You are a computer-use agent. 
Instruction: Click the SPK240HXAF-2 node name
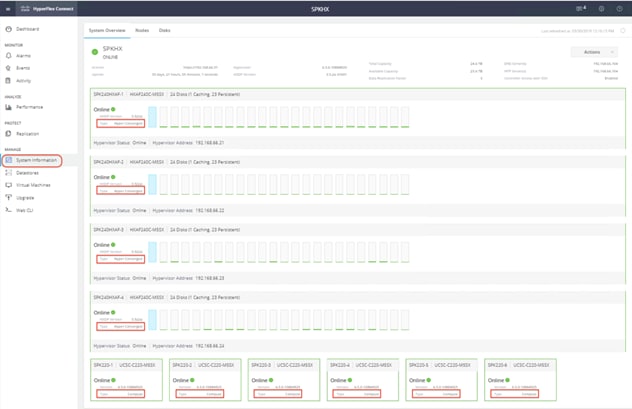108,162
